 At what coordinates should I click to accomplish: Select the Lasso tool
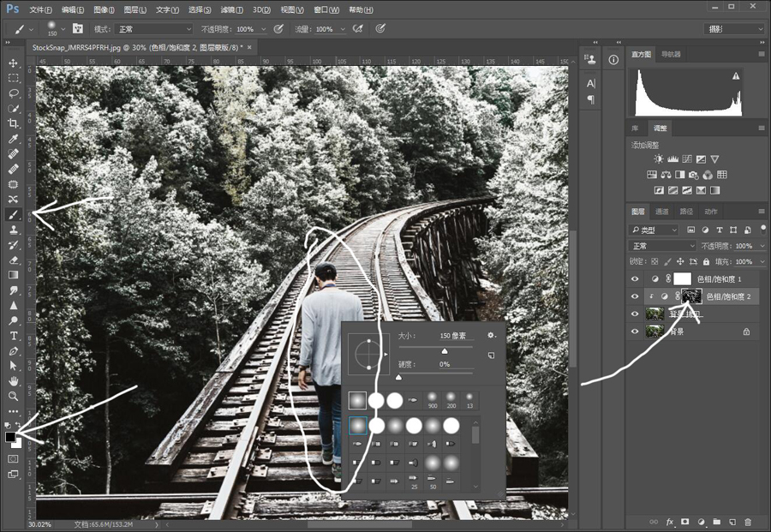[x=13, y=93]
